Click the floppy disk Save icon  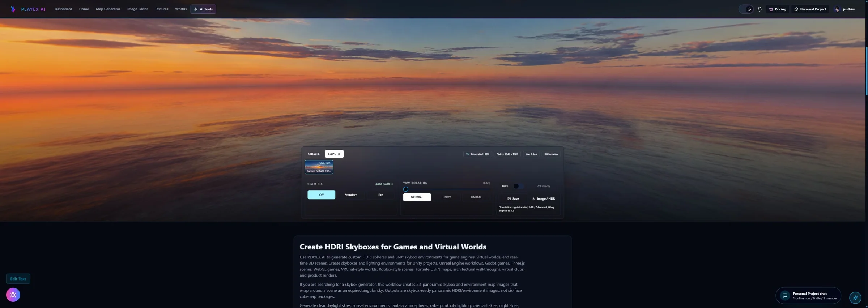(509, 198)
